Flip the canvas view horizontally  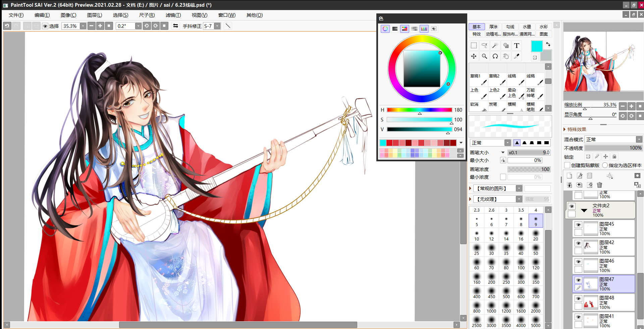pyautogui.click(x=175, y=26)
